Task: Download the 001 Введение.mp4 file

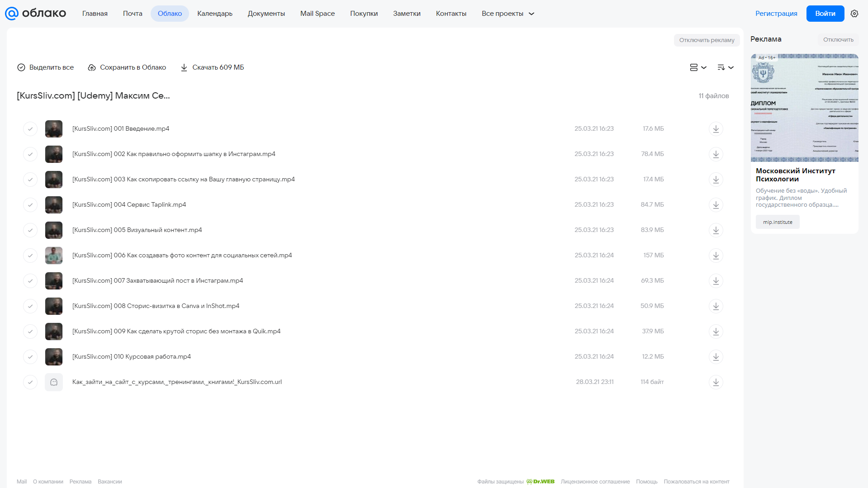Action: [x=716, y=129]
